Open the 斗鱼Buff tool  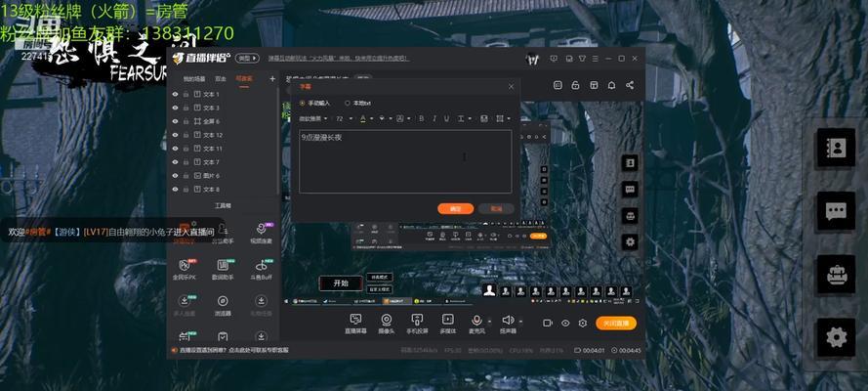pos(261,269)
